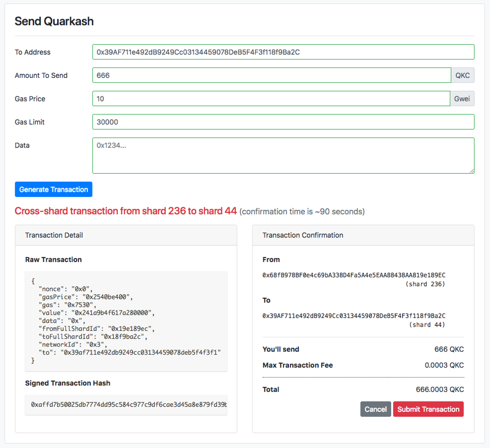
Task: Click the QKC unit addon label
Action: coord(462,75)
